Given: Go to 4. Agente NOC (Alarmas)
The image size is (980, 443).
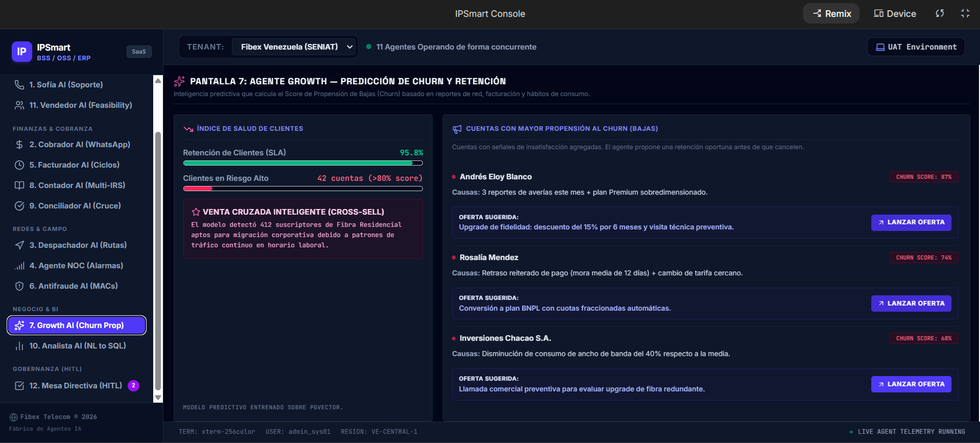Looking at the screenshot, I should [77, 266].
